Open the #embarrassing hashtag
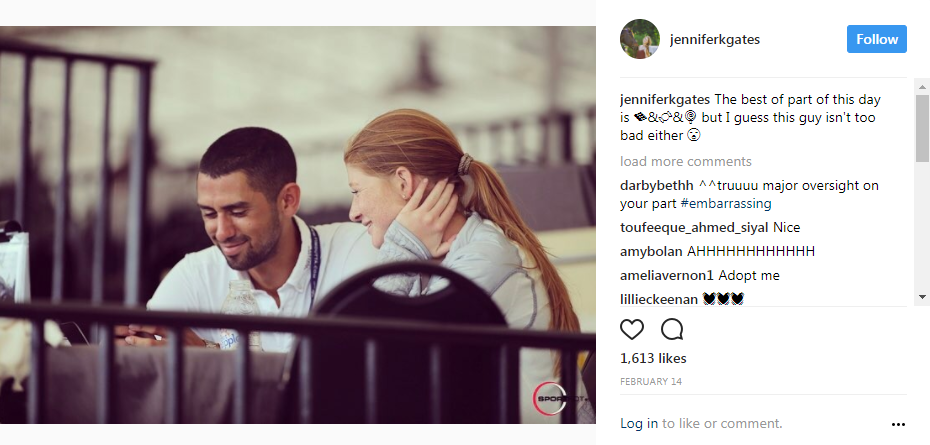930x445 pixels. tap(726, 204)
